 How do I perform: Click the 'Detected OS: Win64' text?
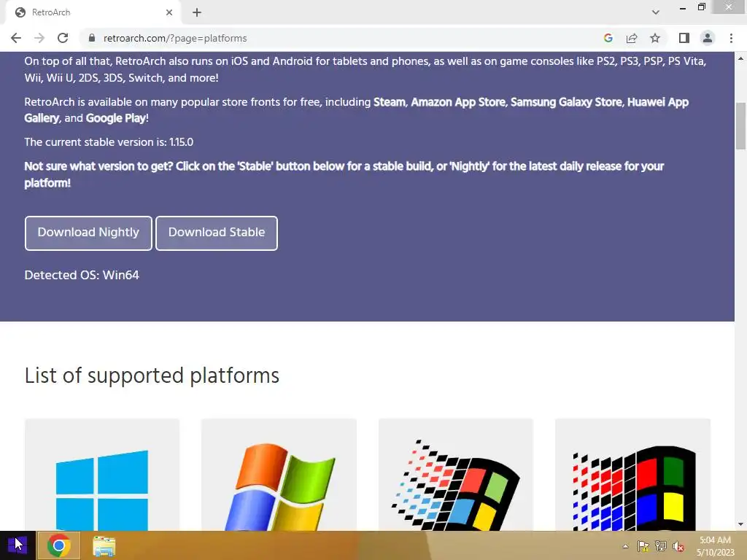[82, 275]
